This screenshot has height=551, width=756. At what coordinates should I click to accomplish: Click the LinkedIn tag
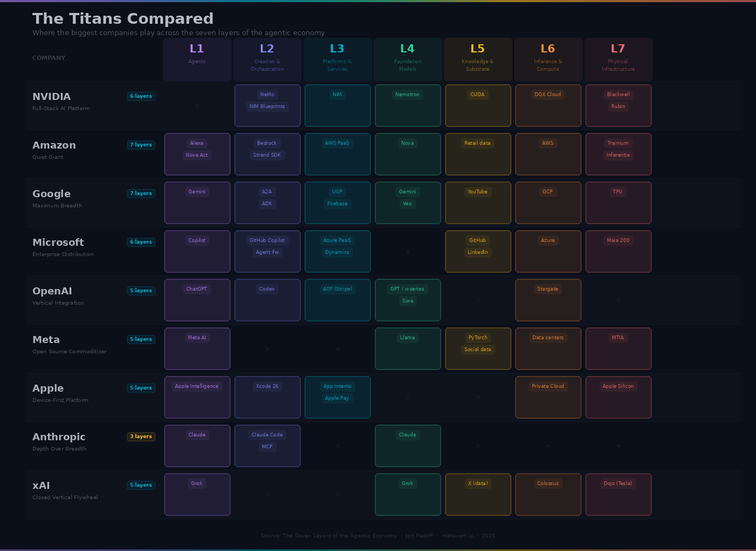(478, 252)
